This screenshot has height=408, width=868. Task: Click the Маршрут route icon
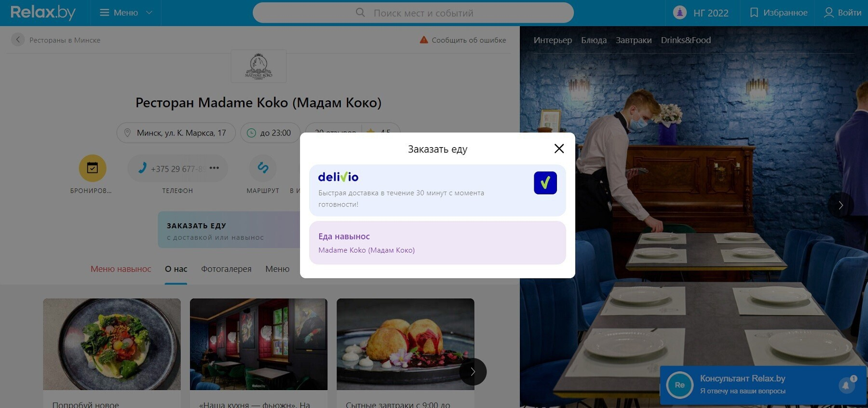(x=263, y=168)
